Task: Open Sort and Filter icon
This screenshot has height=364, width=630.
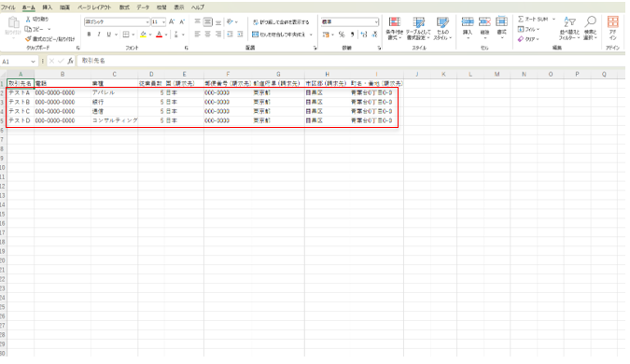Action: point(569,22)
